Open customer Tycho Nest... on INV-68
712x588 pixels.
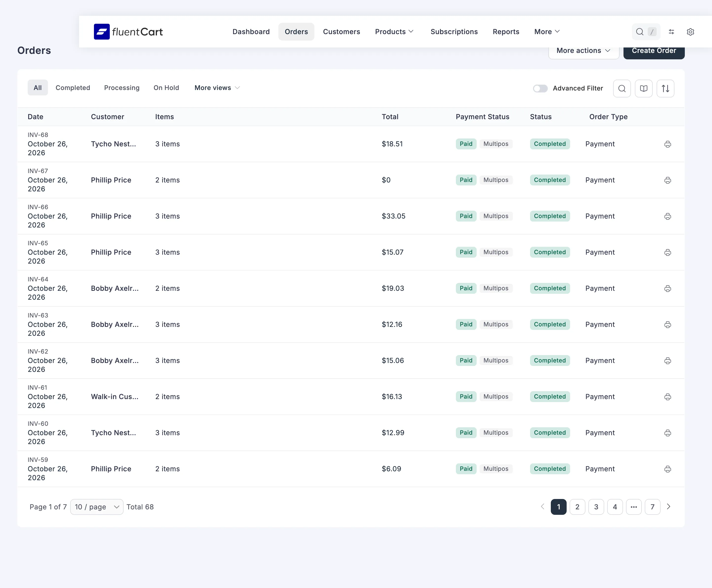(x=113, y=144)
